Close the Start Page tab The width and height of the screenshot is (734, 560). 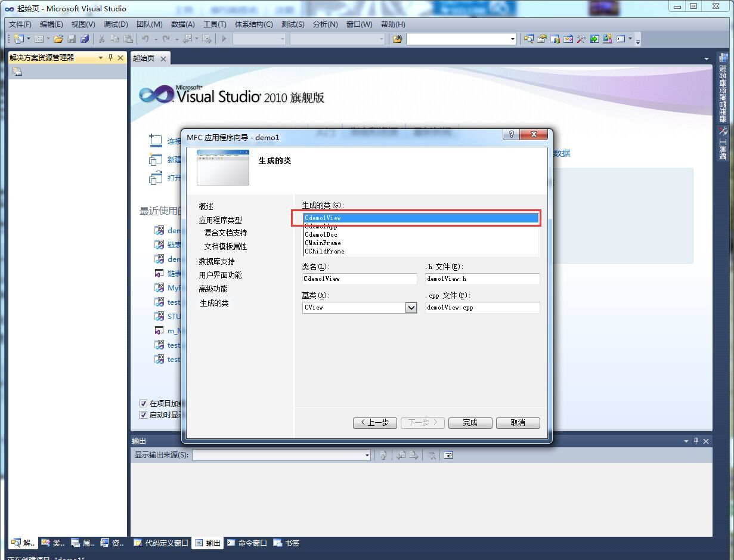tap(163, 58)
